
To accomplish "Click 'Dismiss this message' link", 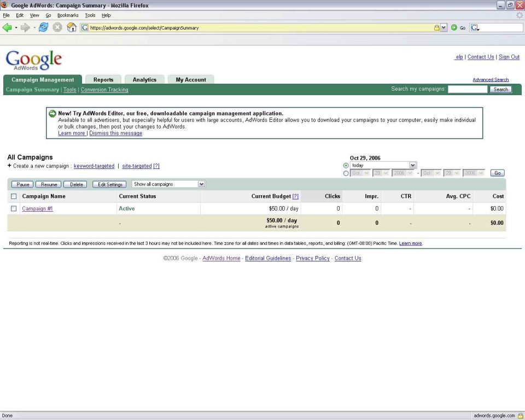I will tap(116, 133).
